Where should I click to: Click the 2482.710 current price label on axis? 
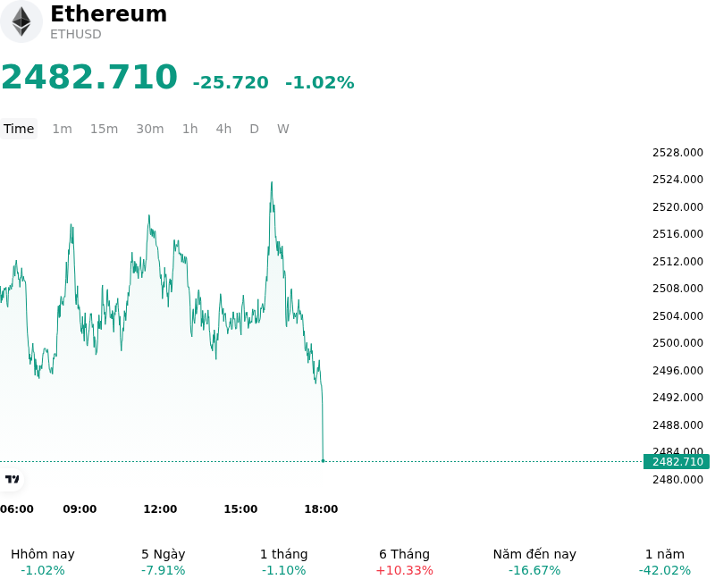677,462
